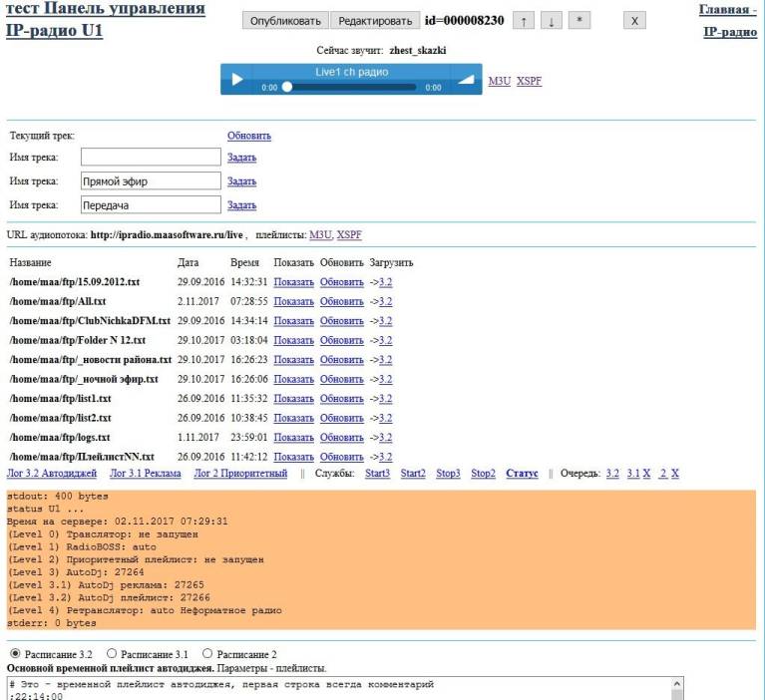
Task: Open queue 2 link in Очередь
Action: [662, 474]
